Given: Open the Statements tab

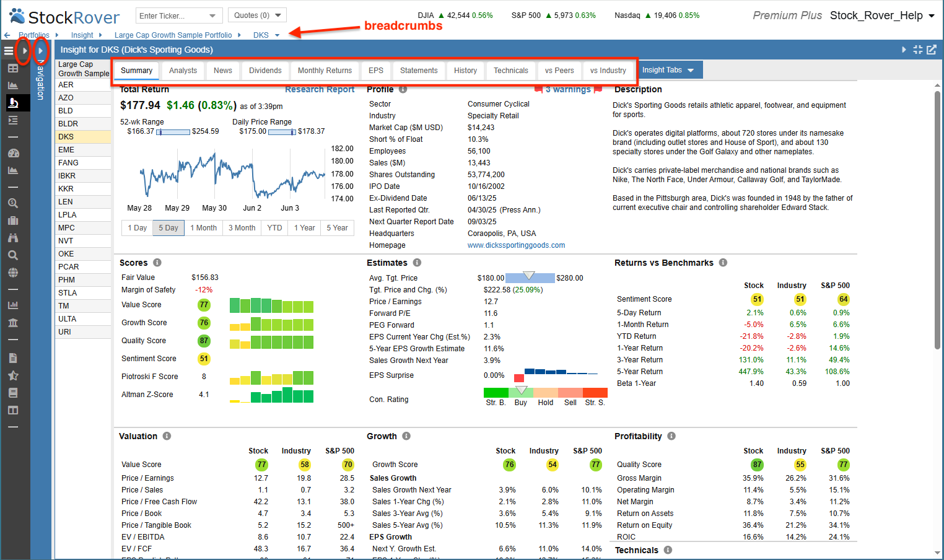Looking at the screenshot, I should coord(419,71).
